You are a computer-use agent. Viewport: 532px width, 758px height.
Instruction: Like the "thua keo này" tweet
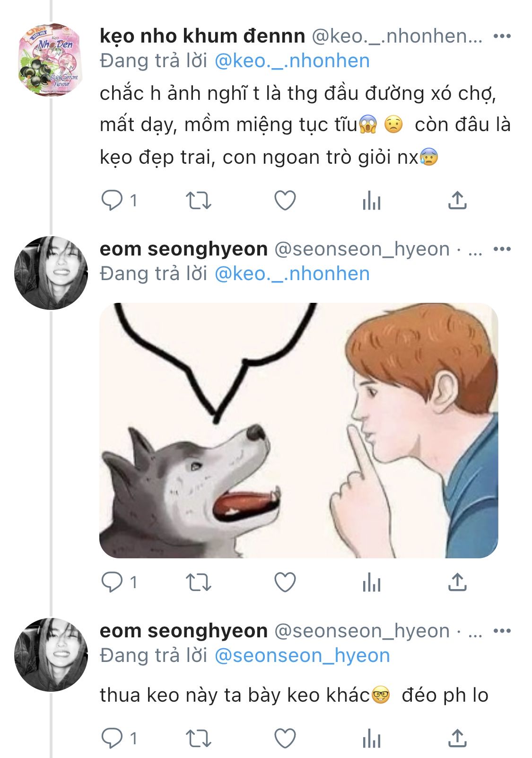[x=285, y=738]
